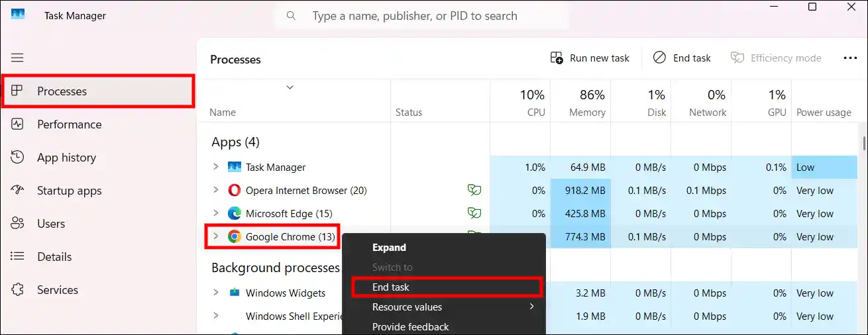This screenshot has width=868, height=335.
Task: Click Windows Widgets' 3.2 MB memory cell
Action: (x=580, y=293)
